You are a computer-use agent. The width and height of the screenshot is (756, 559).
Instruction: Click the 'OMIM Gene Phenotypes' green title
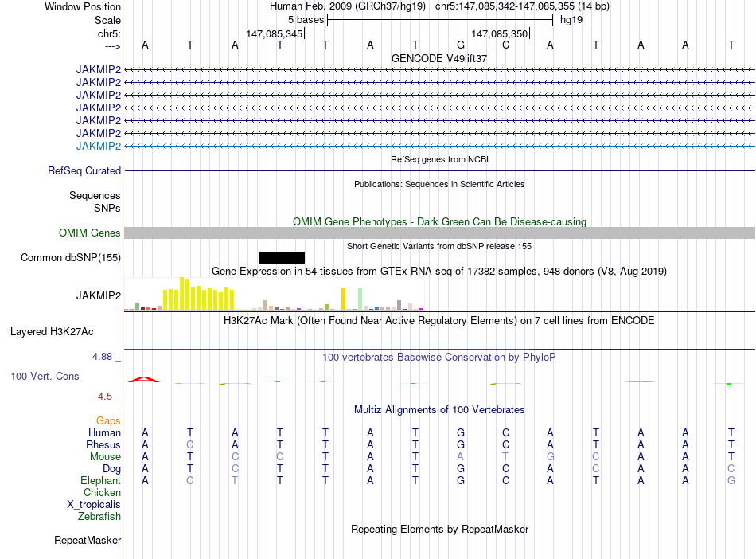coord(440,222)
